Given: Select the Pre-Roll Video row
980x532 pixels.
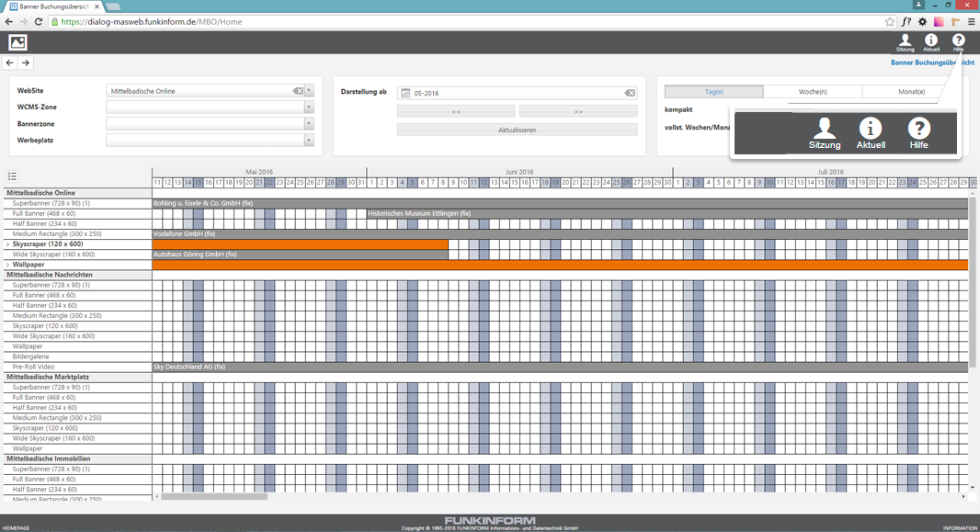Looking at the screenshot, I should (77, 368).
